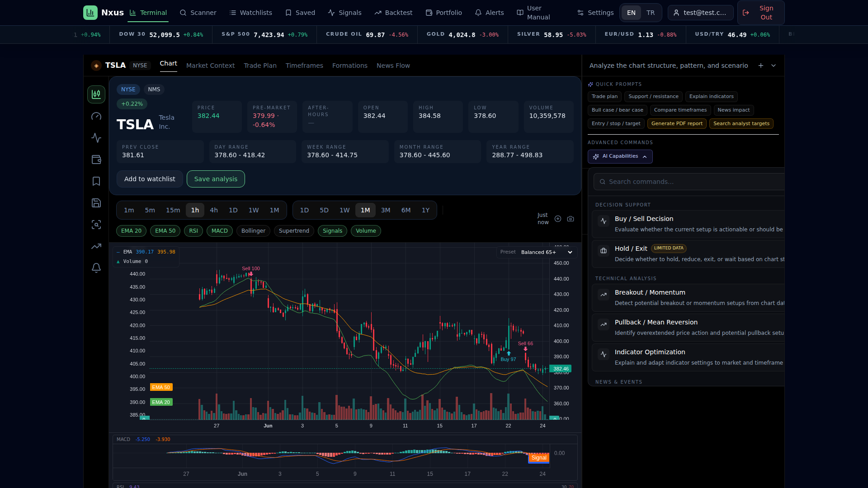Toggle the EMA 50 indicator chip
Viewport: 868px width, 488px height.
165,231
